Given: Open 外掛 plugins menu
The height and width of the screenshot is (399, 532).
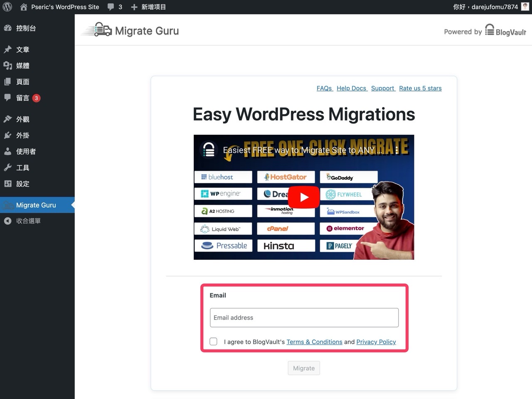Looking at the screenshot, I should tap(23, 135).
